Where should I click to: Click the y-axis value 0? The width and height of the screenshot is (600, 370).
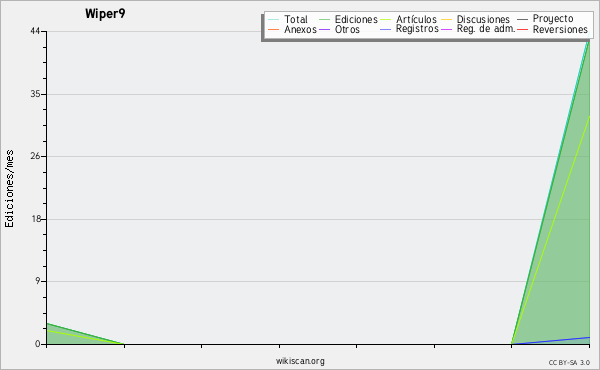(x=38, y=344)
